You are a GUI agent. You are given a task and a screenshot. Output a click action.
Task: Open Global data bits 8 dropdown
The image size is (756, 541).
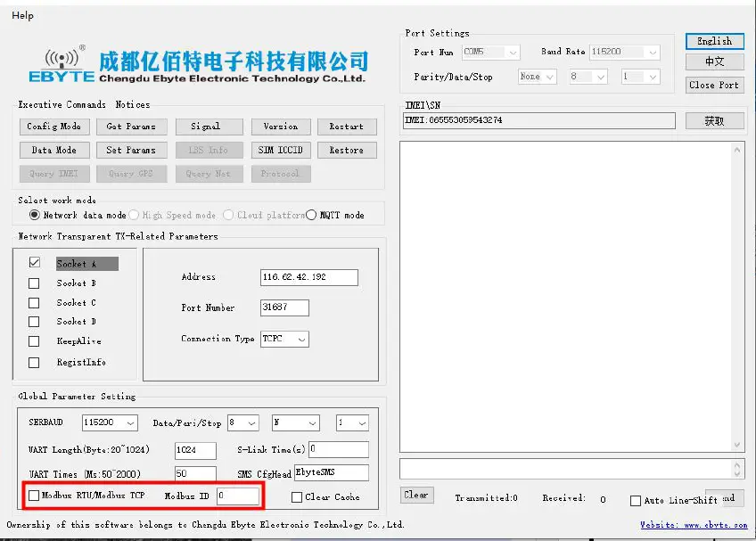(x=243, y=422)
